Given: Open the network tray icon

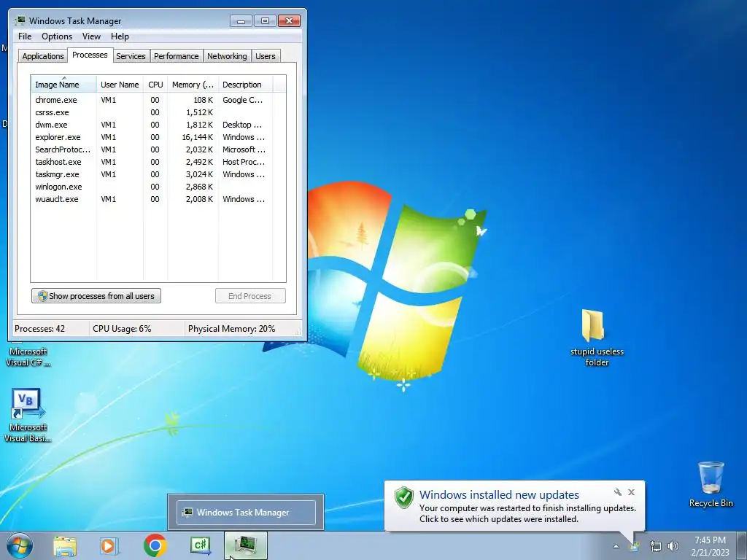Looking at the screenshot, I should (x=656, y=546).
